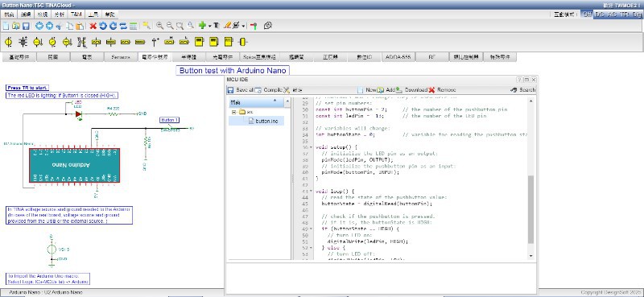Viewport: 644px width, 297px height.
Task: Collapse the src folder tree node
Action: [233, 112]
